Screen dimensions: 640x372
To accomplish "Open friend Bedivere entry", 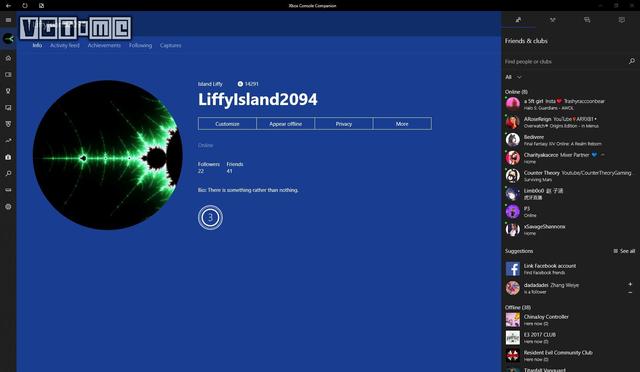I will click(x=570, y=140).
